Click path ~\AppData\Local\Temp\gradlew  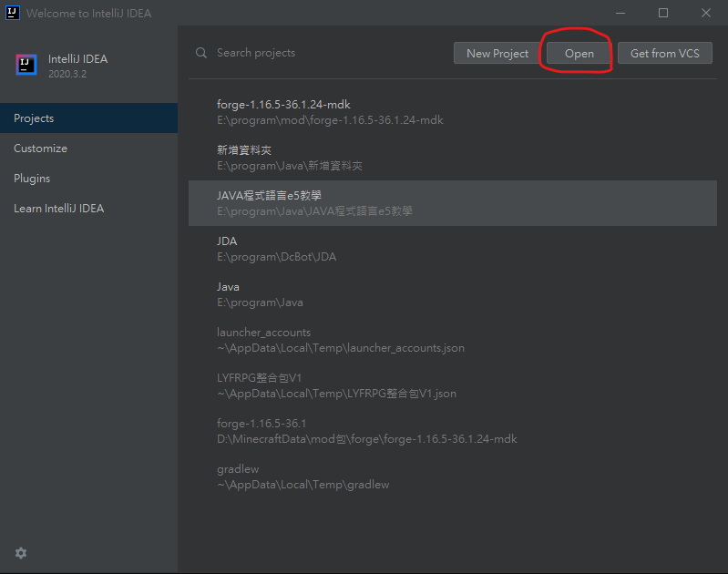pos(302,485)
